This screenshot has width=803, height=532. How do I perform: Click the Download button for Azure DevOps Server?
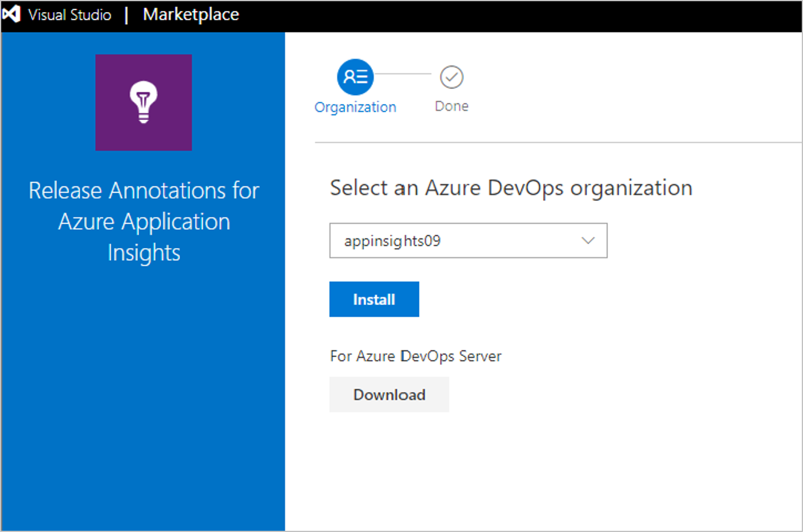click(389, 395)
